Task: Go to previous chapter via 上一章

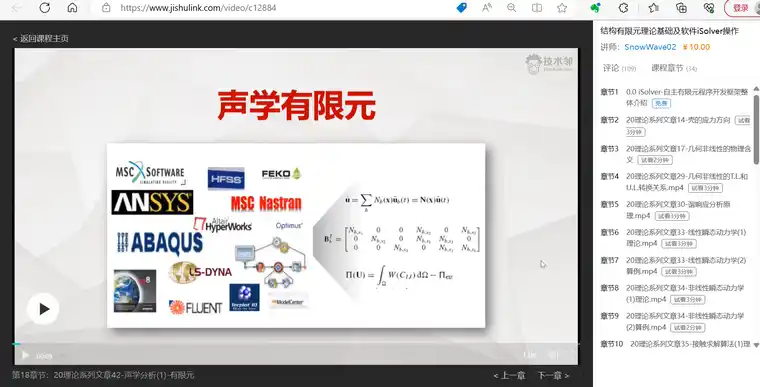Action: point(509,375)
